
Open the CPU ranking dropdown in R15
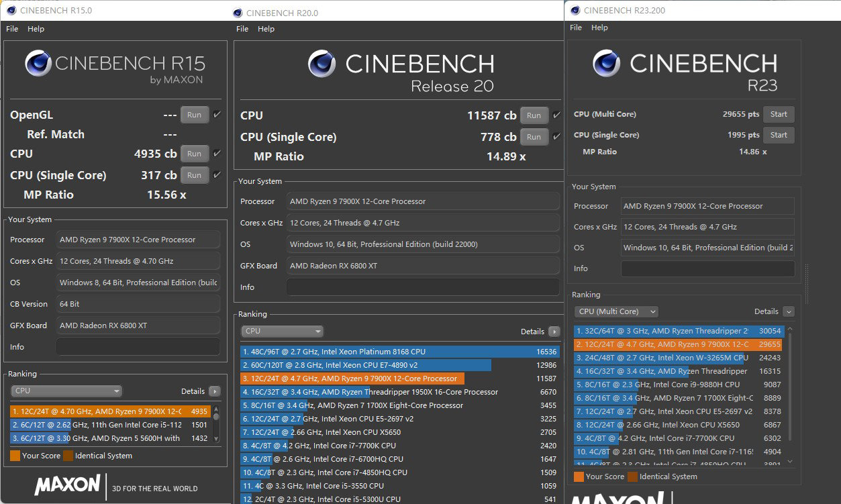click(66, 391)
